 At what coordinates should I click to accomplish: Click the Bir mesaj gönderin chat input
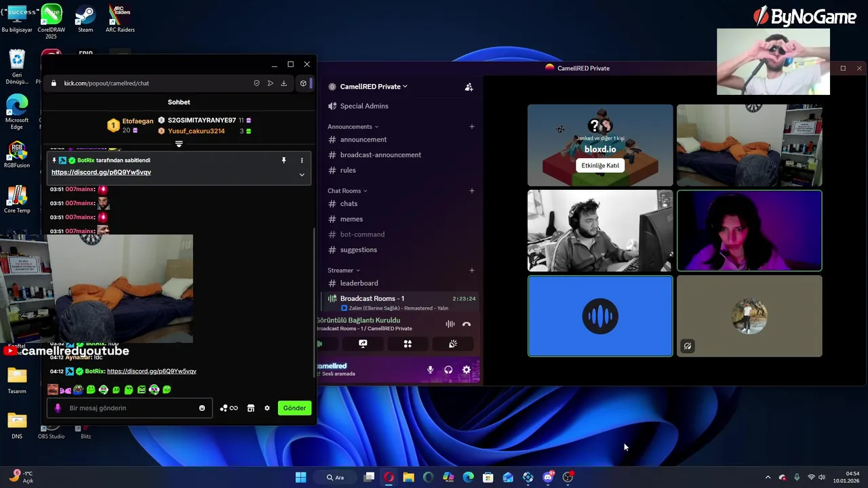(x=129, y=408)
